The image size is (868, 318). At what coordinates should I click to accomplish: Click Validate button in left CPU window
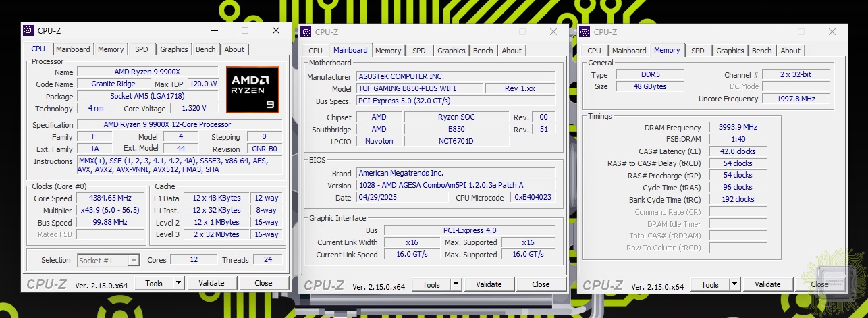tap(211, 283)
